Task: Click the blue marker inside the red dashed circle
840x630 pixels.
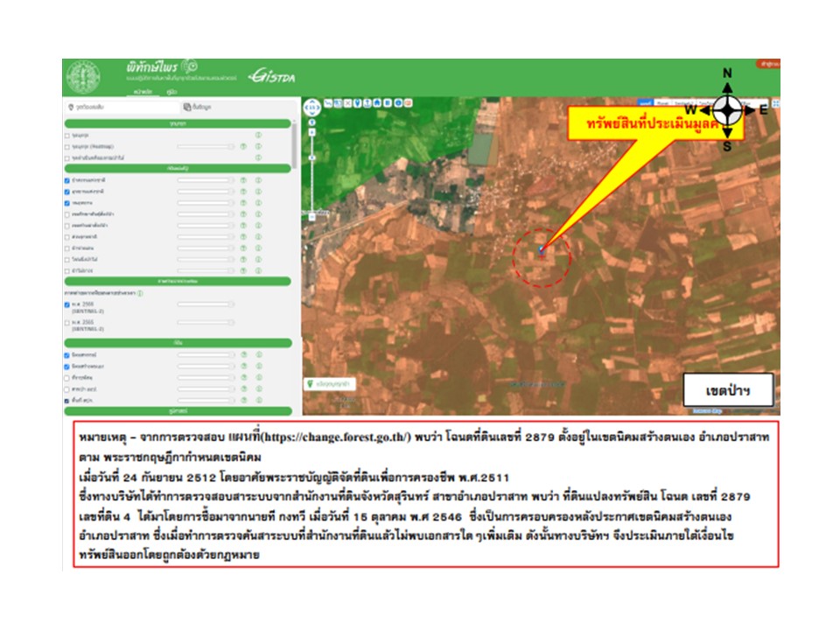Action: [541, 250]
